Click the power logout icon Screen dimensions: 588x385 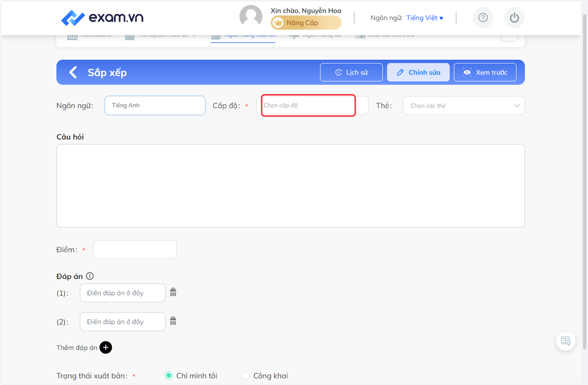(x=514, y=18)
